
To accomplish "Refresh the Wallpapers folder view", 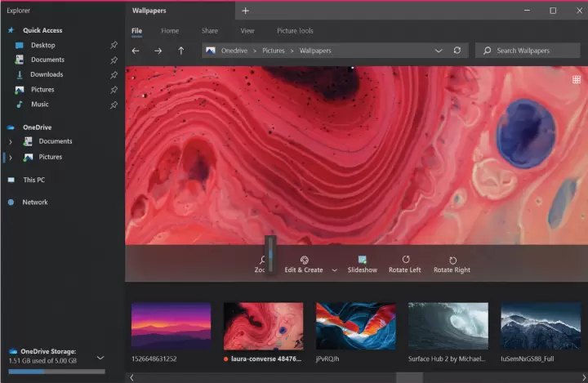I will [457, 51].
